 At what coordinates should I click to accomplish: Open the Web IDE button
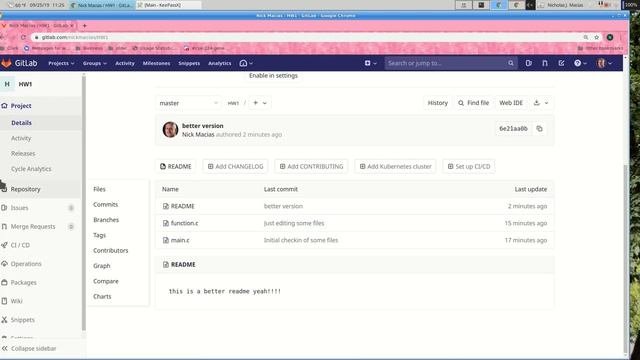pos(511,103)
